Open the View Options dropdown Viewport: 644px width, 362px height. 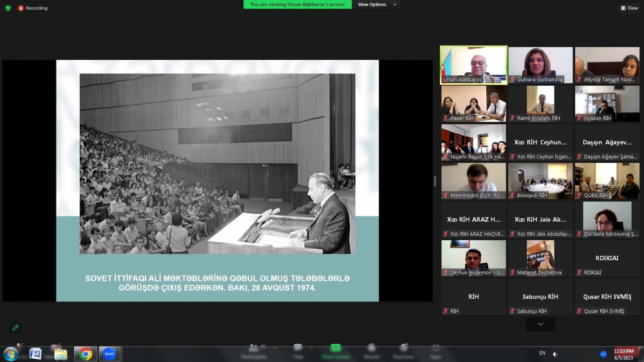click(375, 5)
